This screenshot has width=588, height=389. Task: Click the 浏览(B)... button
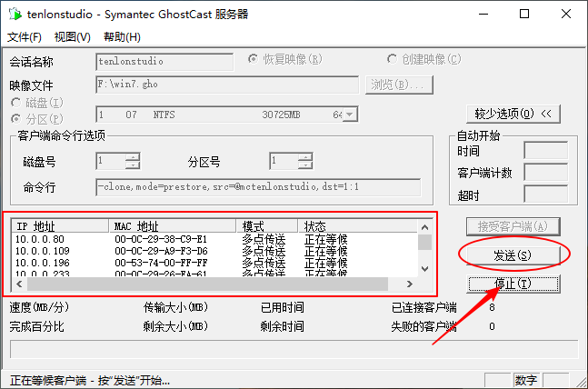(x=399, y=85)
